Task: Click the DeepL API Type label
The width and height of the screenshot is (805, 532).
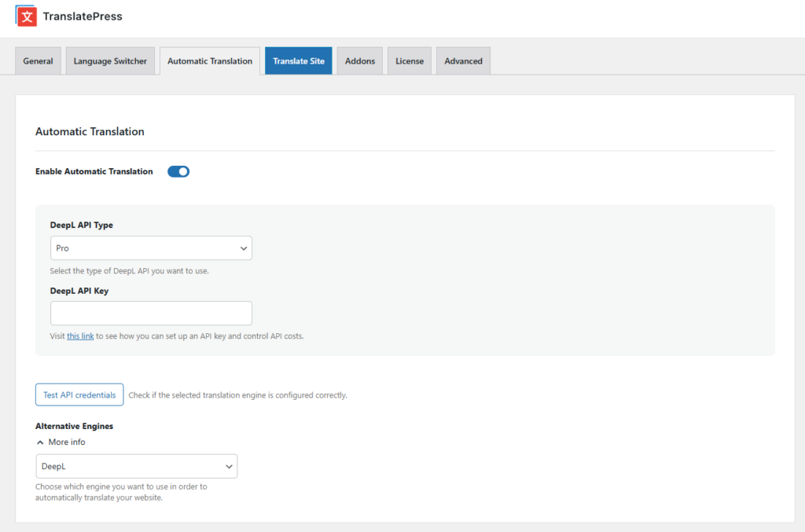Action: point(82,225)
